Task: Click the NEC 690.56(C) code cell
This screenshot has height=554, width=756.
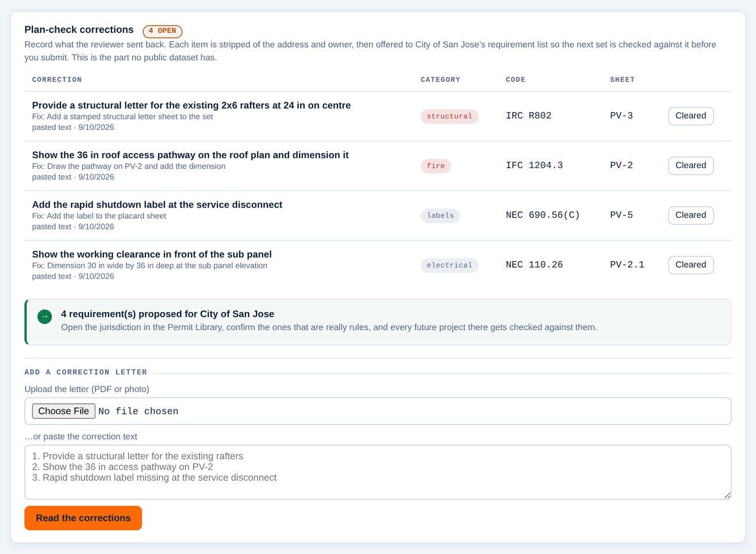Action: click(543, 215)
